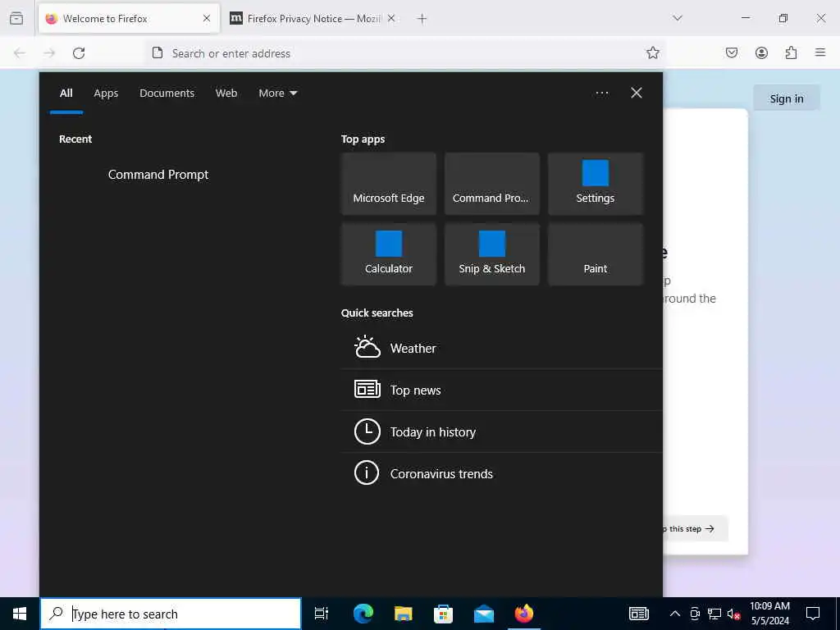The height and width of the screenshot is (630, 840).
Task: Run the Top news quick search
Action: click(x=501, y=390)
